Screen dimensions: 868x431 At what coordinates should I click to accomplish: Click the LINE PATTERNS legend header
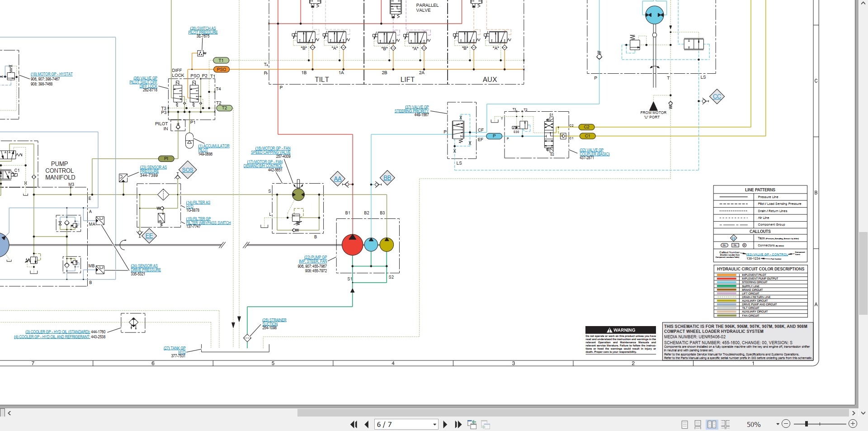tap(760, 190)
